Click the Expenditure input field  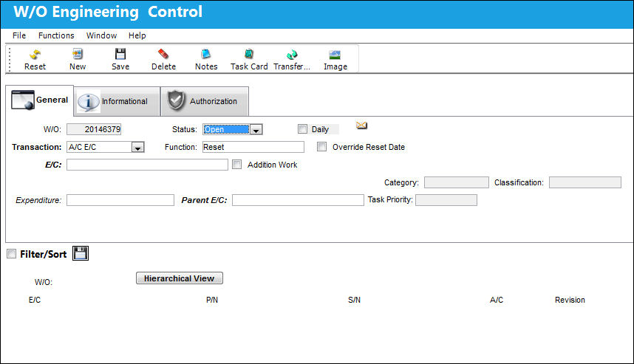coord(120,200)
